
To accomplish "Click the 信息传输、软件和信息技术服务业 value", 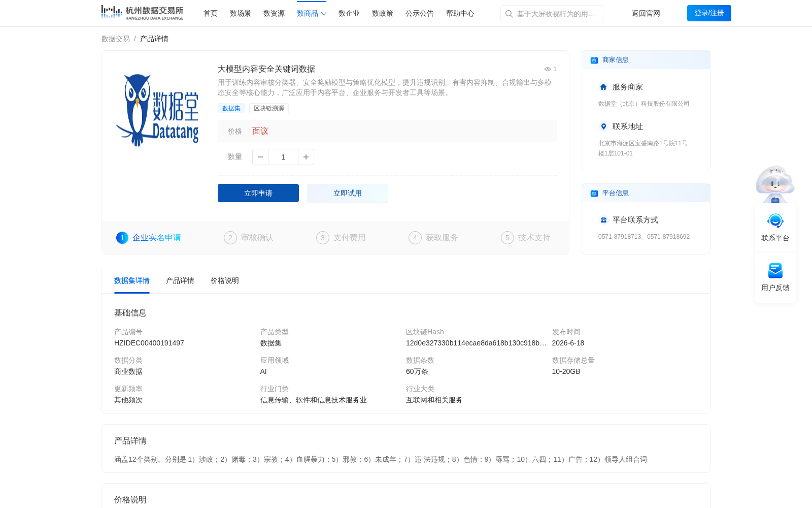I will pyautogui.click(x=314, y=400).
